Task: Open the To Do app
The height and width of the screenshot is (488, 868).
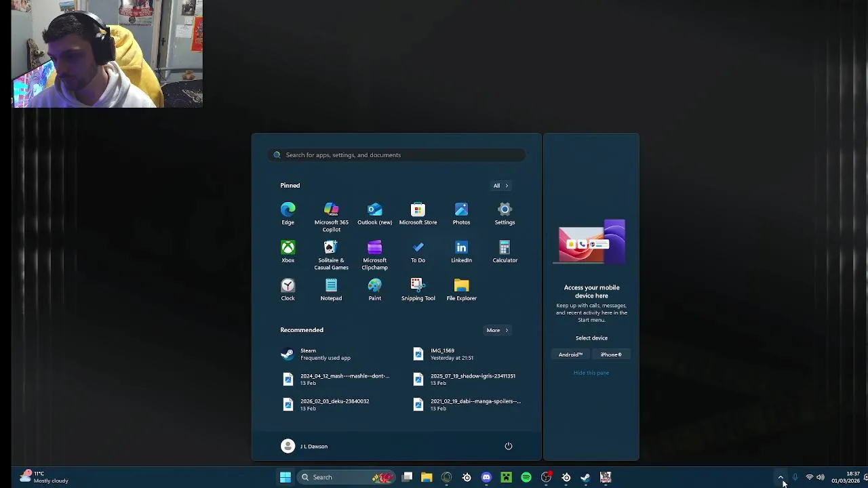Action: pyautogui.click(x=418, y=251)
